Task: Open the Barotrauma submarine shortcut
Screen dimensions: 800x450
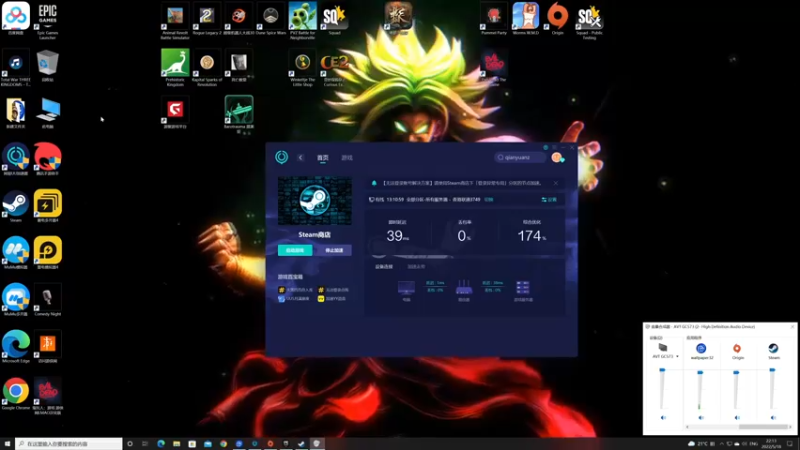Action: (x=239, y=112)
